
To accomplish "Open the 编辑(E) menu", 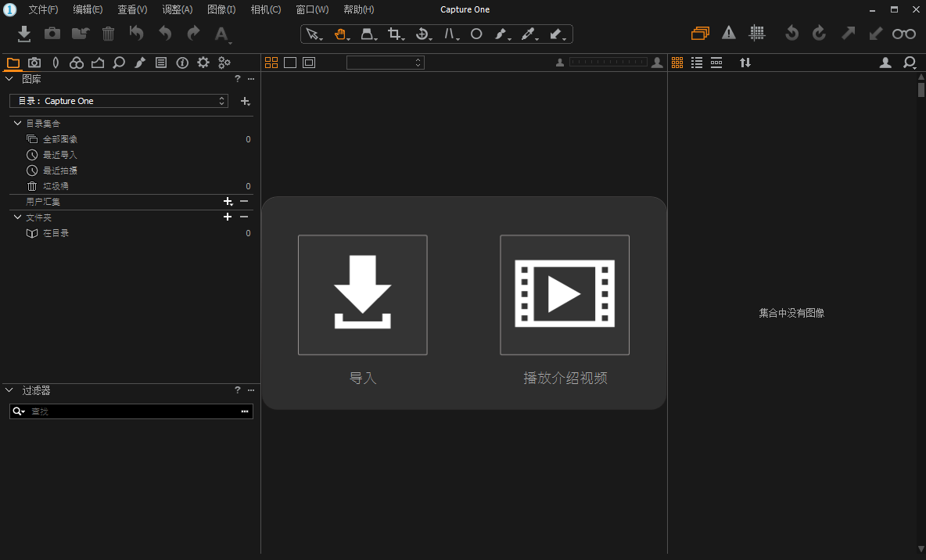I will (x=88, y=9).
